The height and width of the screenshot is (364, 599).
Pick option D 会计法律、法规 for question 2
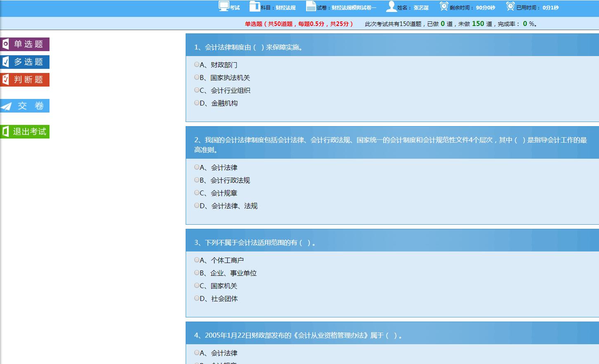click(197, 206)
